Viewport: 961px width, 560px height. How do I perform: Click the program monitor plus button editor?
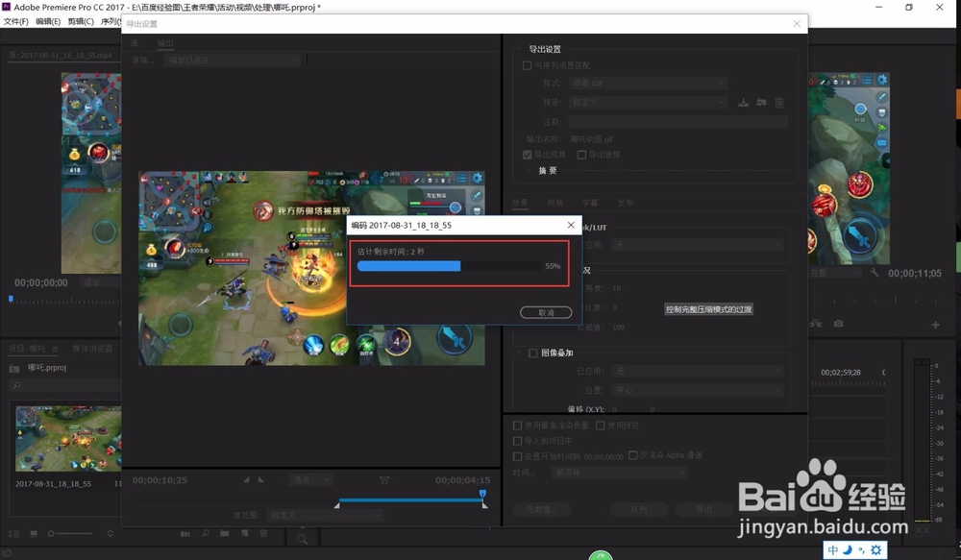click(935, 325)
